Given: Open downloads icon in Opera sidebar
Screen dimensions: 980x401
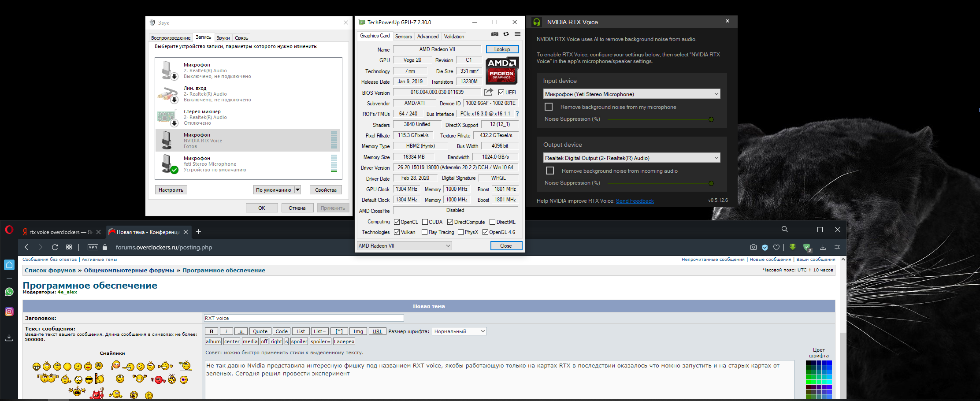Looking at the screenshot, I should tap(9, 338).
